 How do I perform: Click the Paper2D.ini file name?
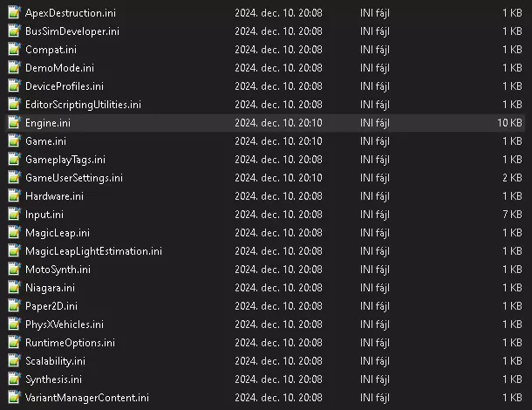pos(51,306)
